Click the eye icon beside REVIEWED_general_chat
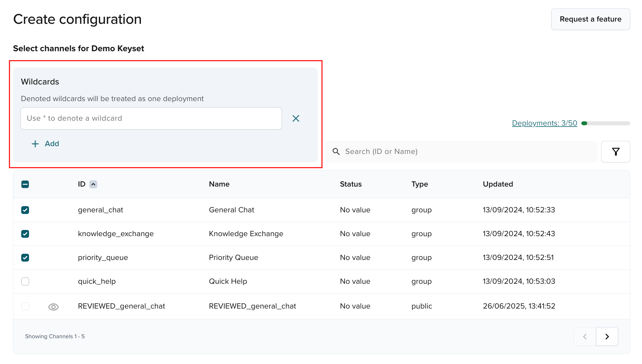Screen dimensions: 642x364 (x=53, y=307)
